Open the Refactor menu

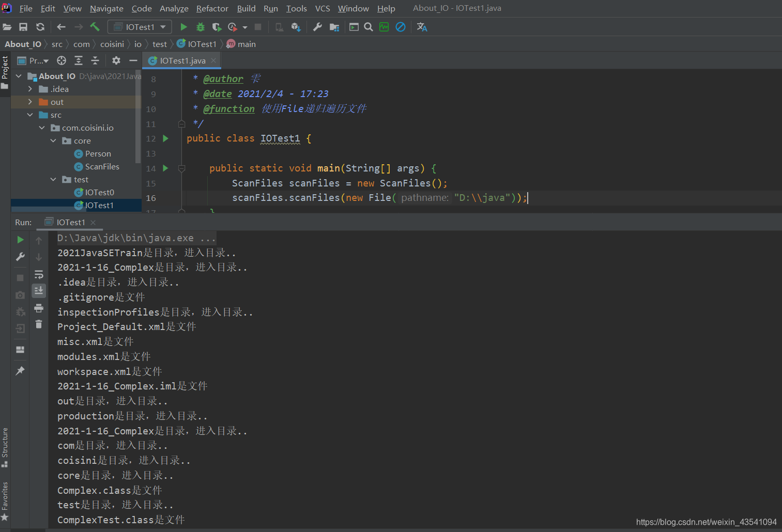click(212, 8)
